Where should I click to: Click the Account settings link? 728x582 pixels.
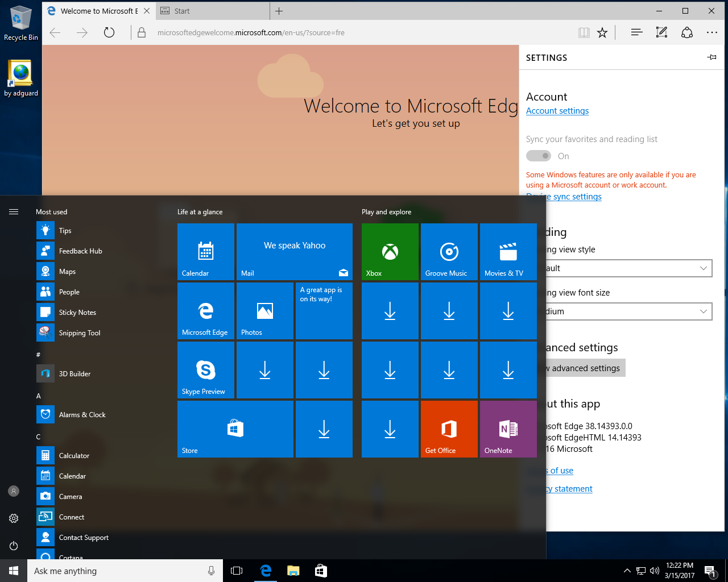point(557,111)
